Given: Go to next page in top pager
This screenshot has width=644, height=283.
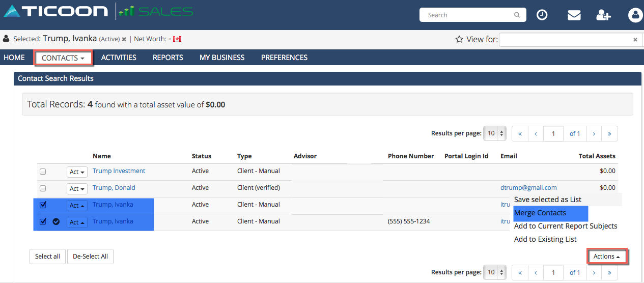Looking at the screenshot, I should [594, 133].
